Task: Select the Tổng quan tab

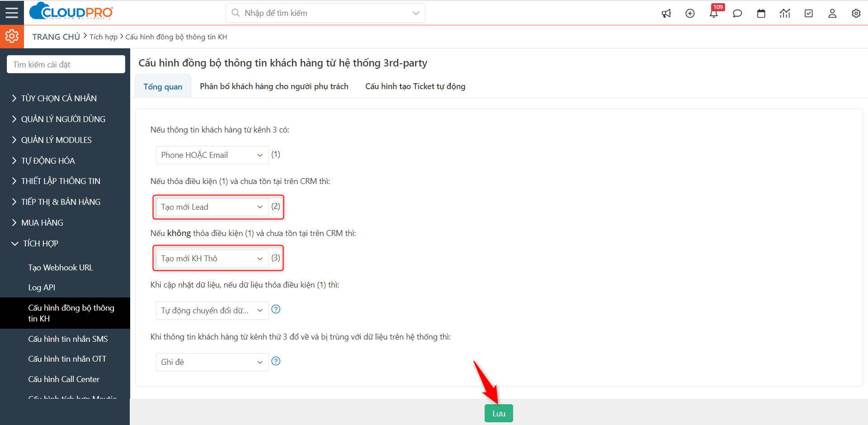Action: pos(163,86)
